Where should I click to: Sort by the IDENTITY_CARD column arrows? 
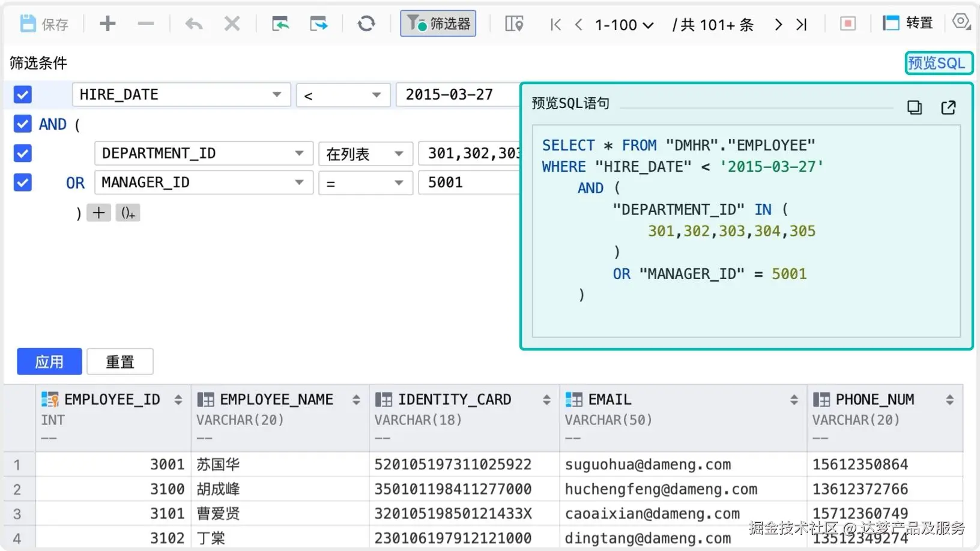[546, 400]
